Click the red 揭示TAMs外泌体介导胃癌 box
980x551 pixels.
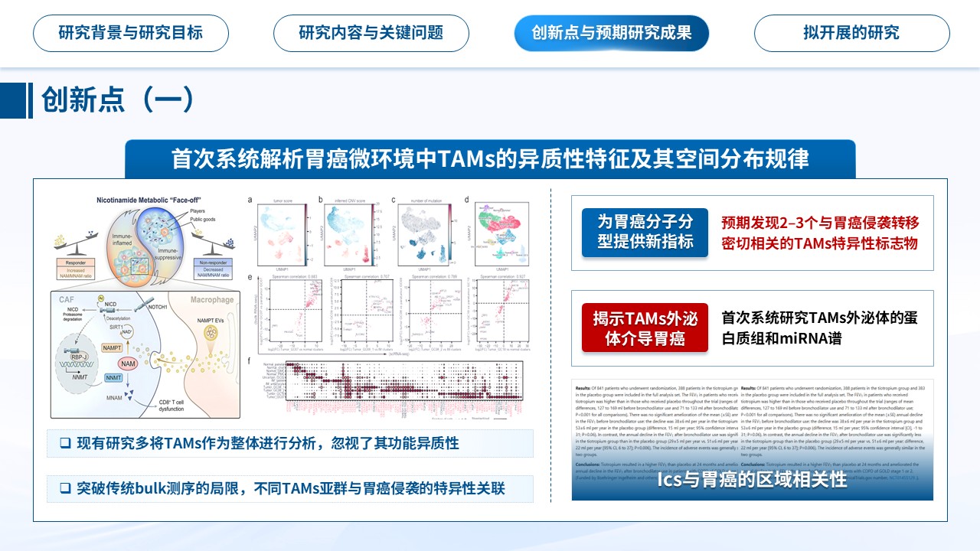tap(645, 328)
